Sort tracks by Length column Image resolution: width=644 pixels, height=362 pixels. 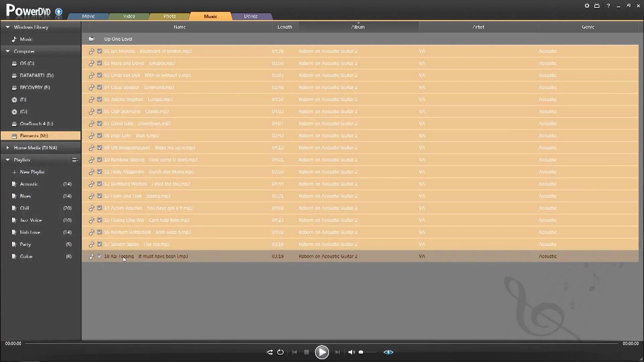(x=285, y=27)
